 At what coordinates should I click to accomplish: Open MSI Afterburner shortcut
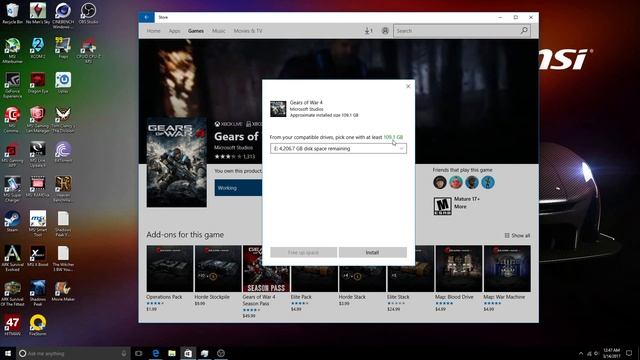(12, 51)
